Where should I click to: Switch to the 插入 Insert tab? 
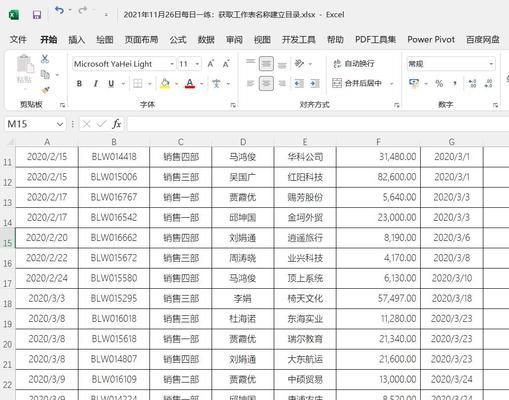[76, 39]
